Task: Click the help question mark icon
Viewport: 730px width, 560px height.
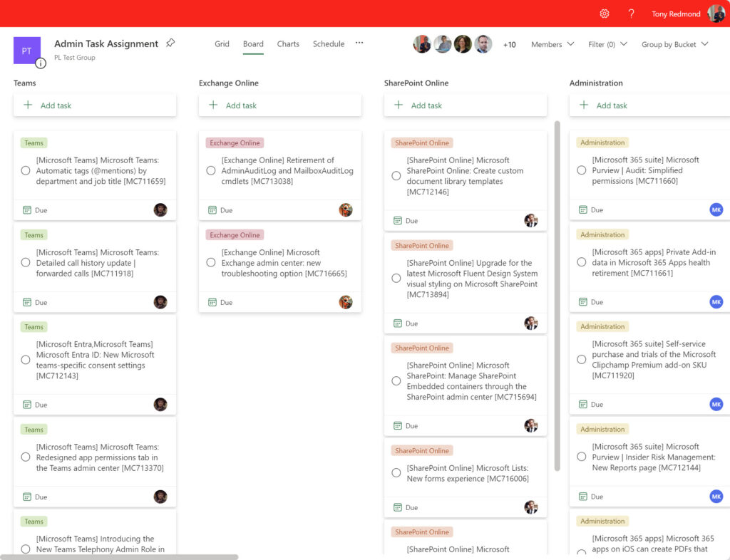Action: coord(631,14)
